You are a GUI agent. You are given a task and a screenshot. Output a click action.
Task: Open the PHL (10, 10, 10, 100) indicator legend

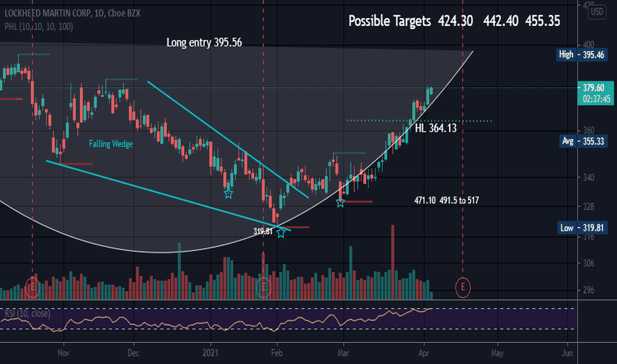pyautogui.click(x=38, y=26)
